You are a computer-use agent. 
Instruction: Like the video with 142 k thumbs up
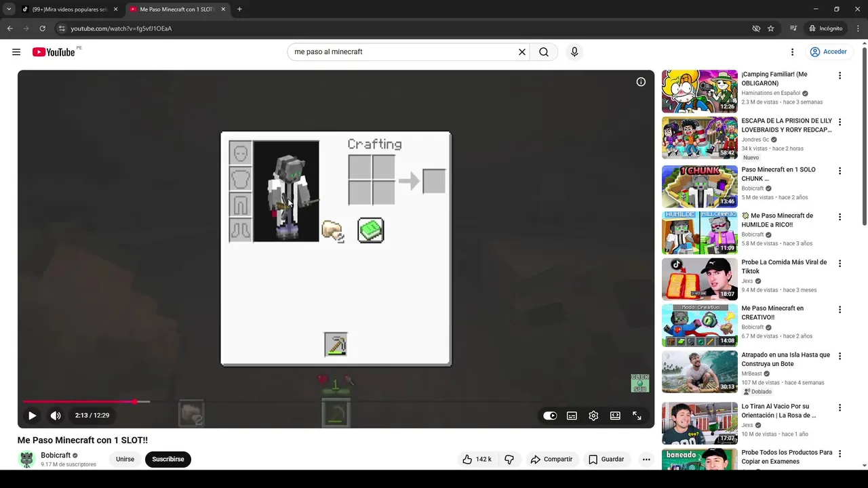click(x=477, y=460)
